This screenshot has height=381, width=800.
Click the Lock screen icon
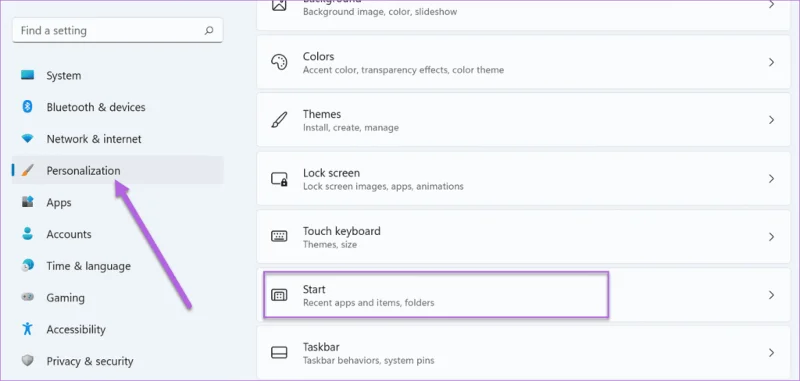(x=279, y=179)
